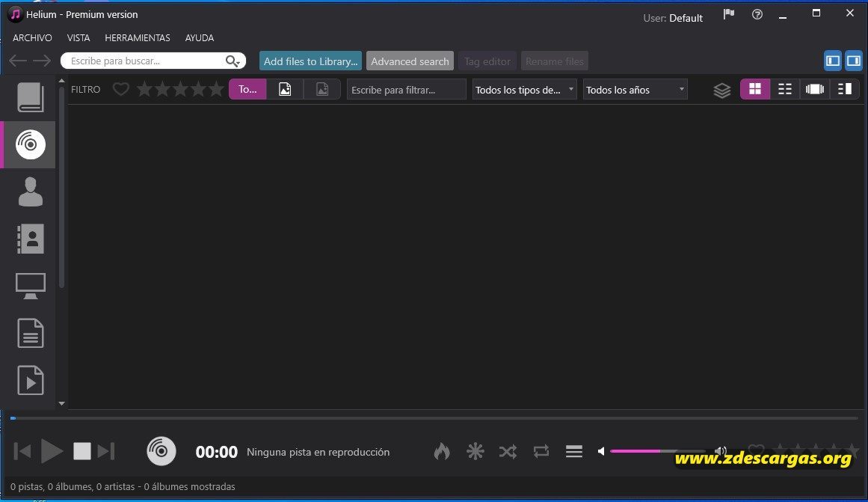This screenshot has height=502, width=868.
Task: Click sidebar scroll up arrow
Action: [61, 81]
